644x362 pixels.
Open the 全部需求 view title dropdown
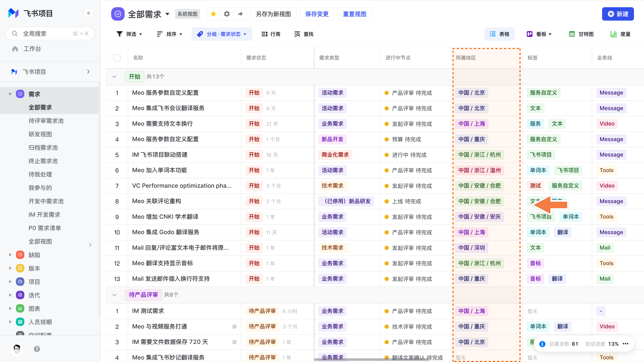(x=167, y=14)
